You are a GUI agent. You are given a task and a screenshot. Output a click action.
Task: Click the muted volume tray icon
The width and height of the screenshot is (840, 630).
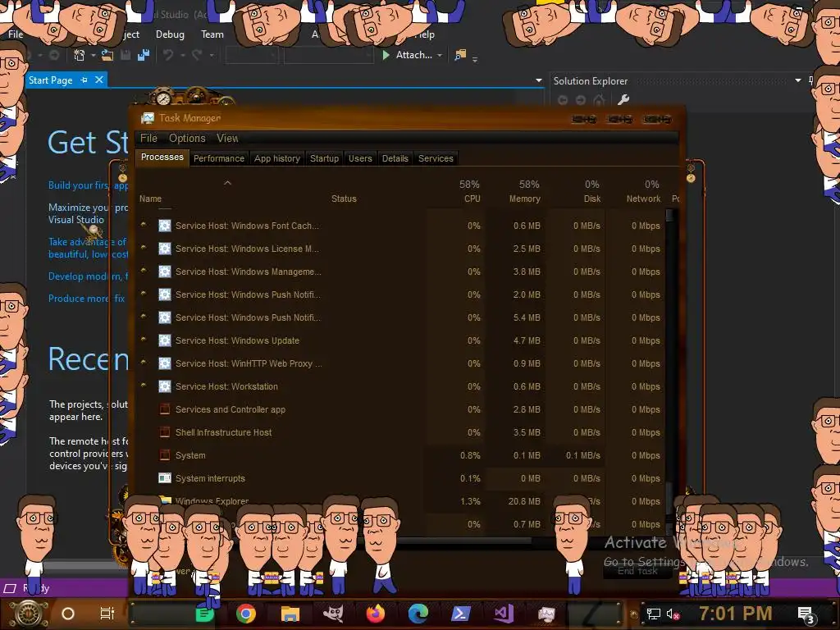tap(673, 614)
